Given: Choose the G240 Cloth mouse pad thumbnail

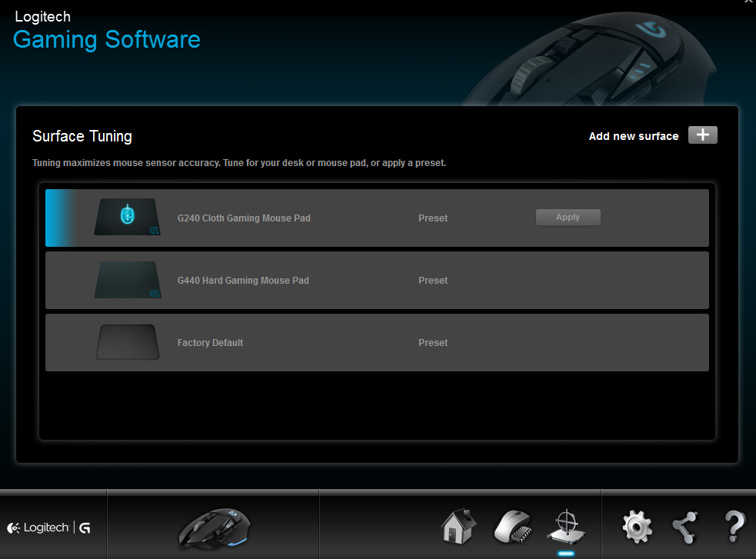Looking at the screenshot, I should [x=128, y=218].
